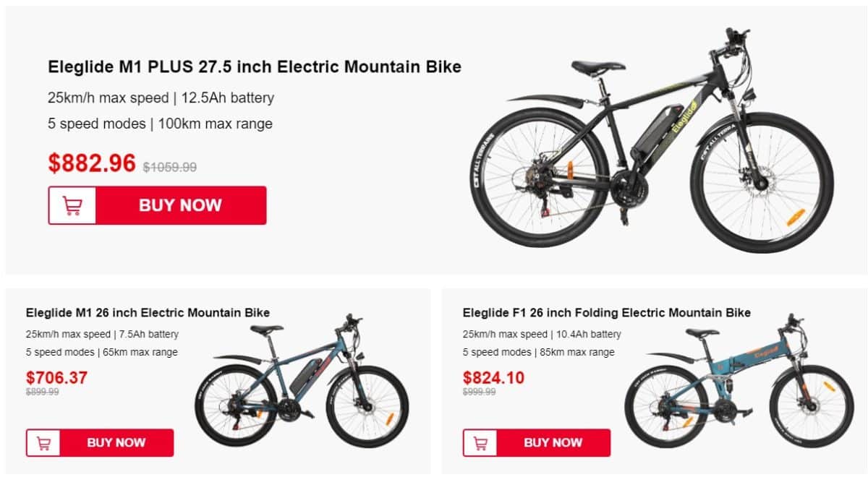View the black M1 PLUS bike photo
The image size is (868, 477).
coord(651,141)
